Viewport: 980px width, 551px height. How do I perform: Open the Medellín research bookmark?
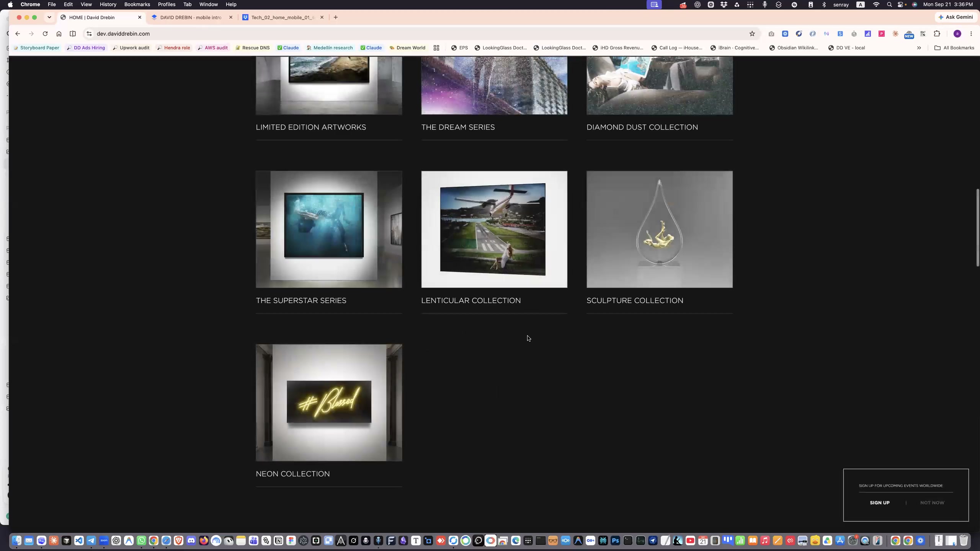click(330, 48)
